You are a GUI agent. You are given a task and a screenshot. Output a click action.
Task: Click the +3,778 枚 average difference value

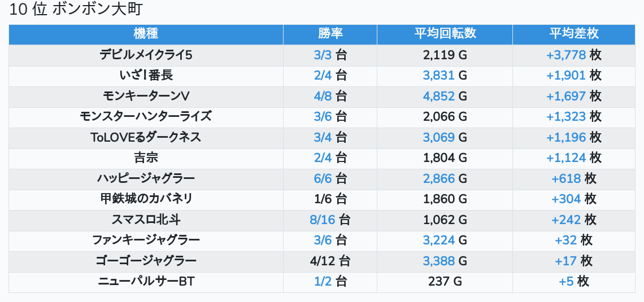[x=574, y=55]
